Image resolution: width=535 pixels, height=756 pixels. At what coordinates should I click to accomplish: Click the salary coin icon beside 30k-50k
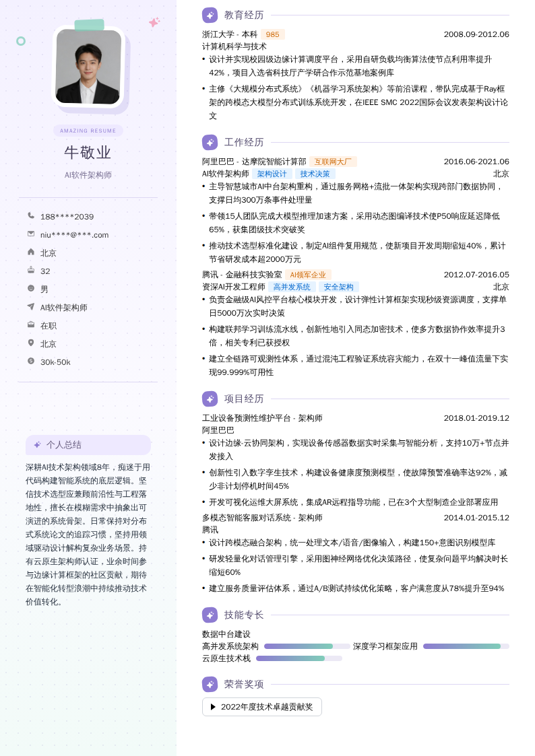31,361
